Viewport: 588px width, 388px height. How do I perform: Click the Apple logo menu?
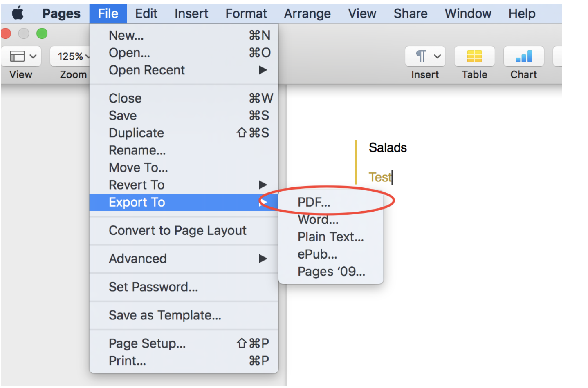coord(18,13)
